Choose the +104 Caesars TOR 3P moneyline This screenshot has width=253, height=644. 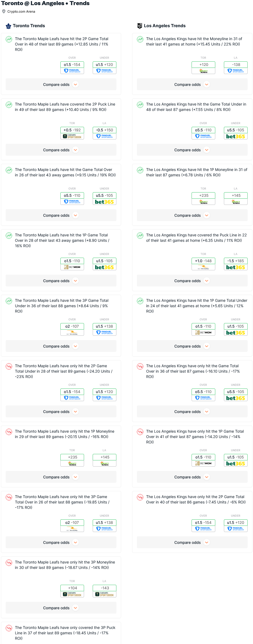72,591
